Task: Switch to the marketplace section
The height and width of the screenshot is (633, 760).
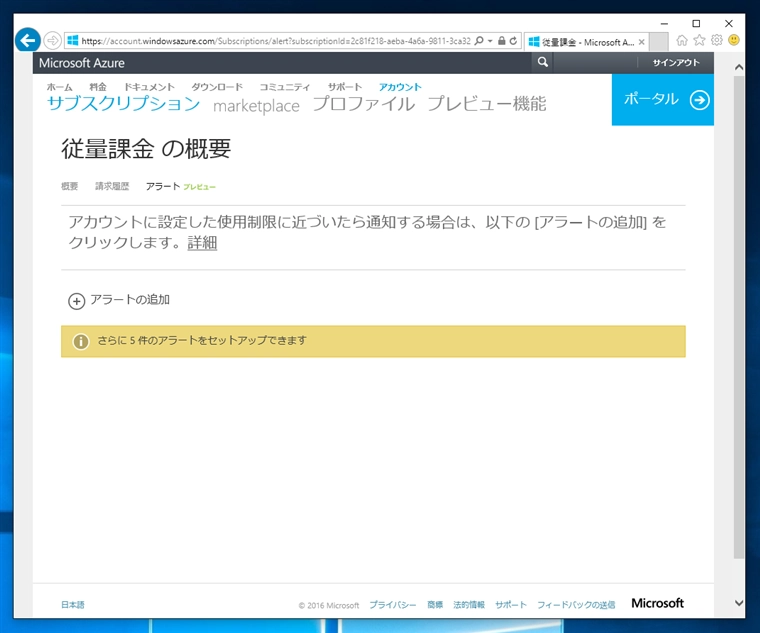Action: pos(256,106)
